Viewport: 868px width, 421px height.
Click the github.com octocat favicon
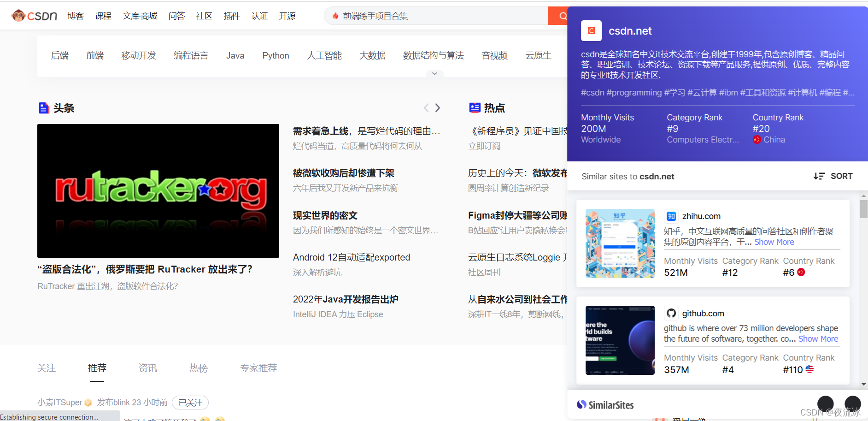[x=671, y=314]
